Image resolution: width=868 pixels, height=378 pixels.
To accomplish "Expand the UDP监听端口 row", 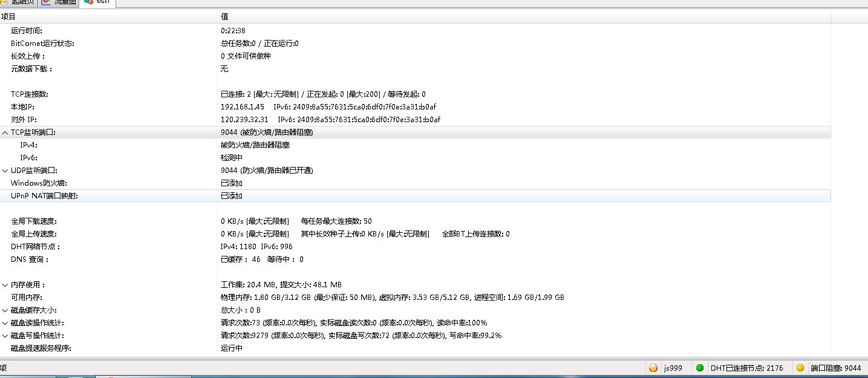I will tap(5, 171).
